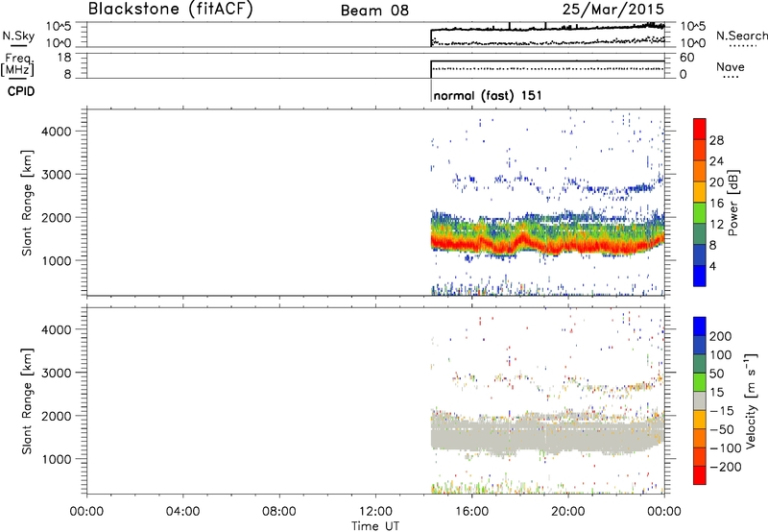This screenshot has height=532, width=768.
Task: Click the 'normal (fast) 151' text
Action: click(488, 95)
